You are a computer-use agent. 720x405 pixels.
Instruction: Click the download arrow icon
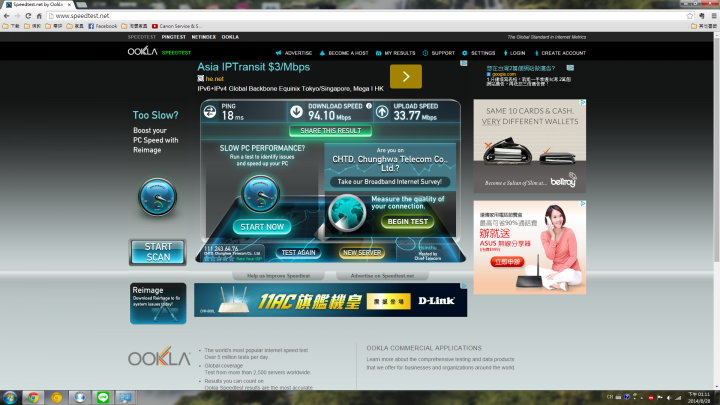[296, 112]
